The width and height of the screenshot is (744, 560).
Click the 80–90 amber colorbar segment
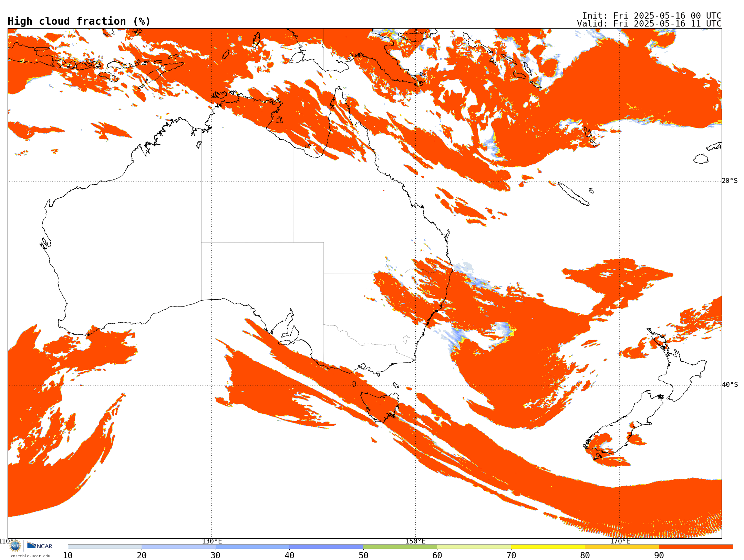622,547
